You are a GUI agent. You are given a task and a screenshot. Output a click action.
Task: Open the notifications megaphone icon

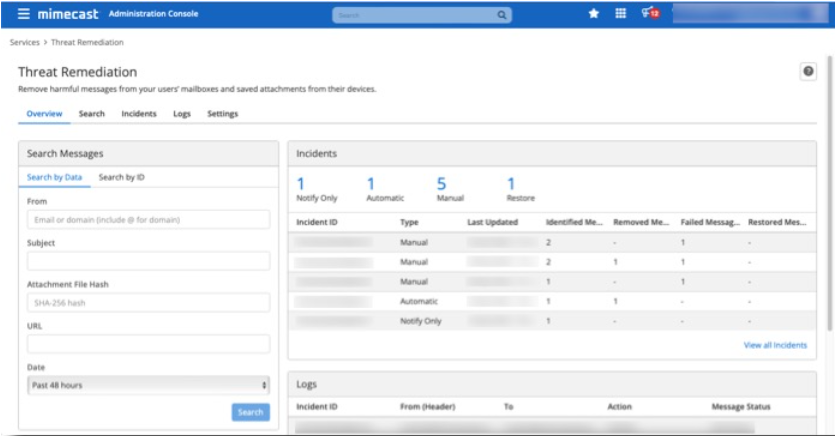pos(649,14)
